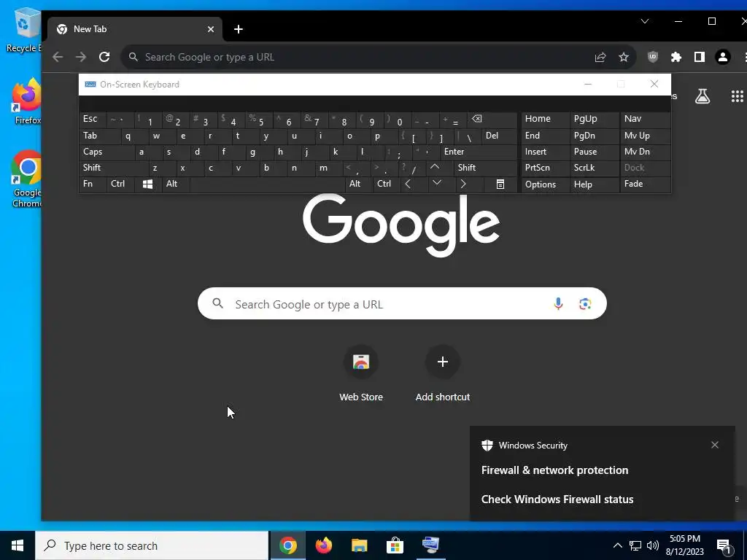Open Microsoft Store from the taskbar
Screen dimensions: 747x560
(x=395, y=545)
